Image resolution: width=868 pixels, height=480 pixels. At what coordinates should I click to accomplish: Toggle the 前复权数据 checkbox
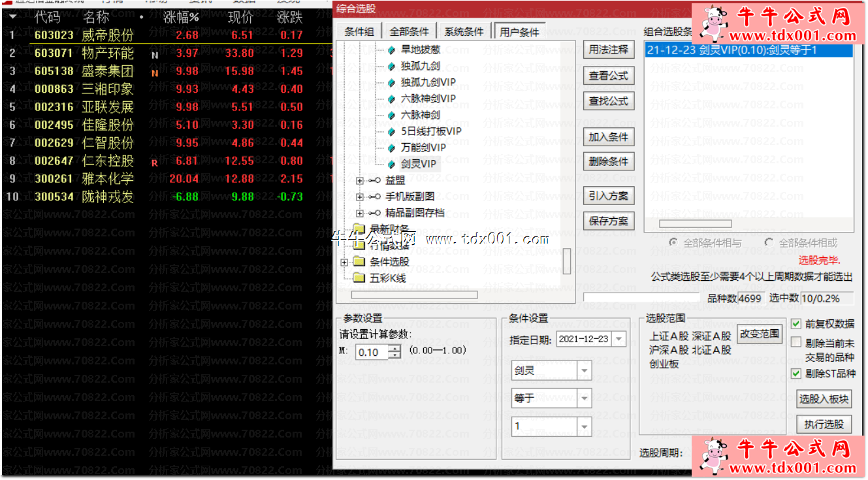point(796,324)
